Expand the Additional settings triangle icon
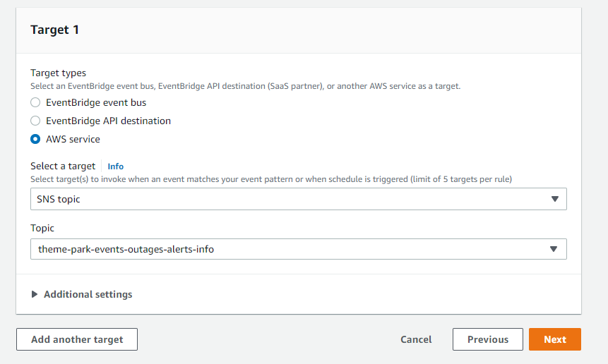608x364 pixels. pos(34,294)
